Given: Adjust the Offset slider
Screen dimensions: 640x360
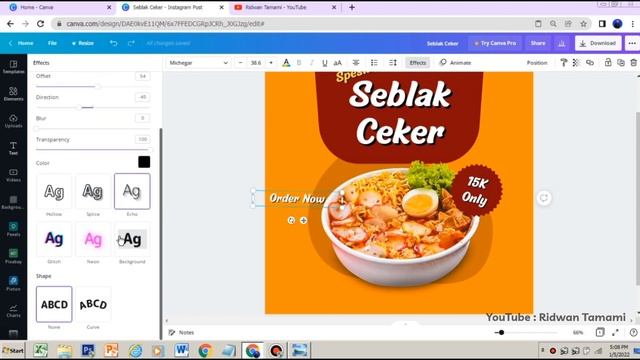Looking at the screenshot, I should [93, 87].
